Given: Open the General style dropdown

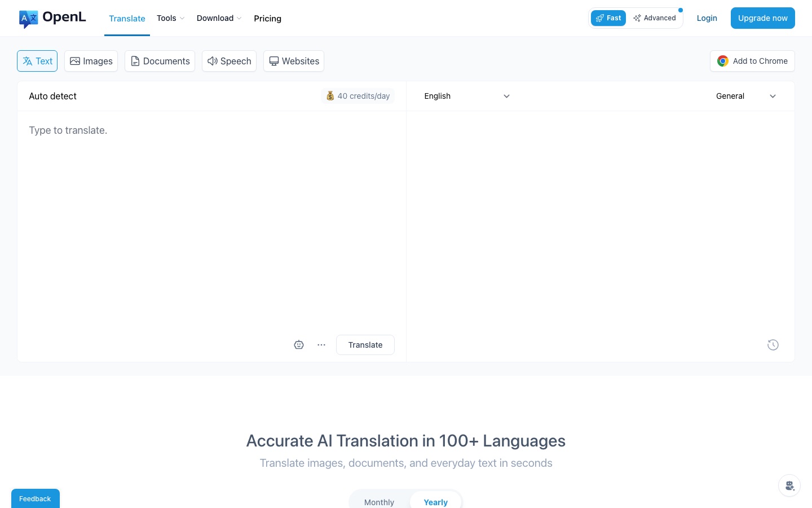Looking at the screenshot, I should click(746, 96).
